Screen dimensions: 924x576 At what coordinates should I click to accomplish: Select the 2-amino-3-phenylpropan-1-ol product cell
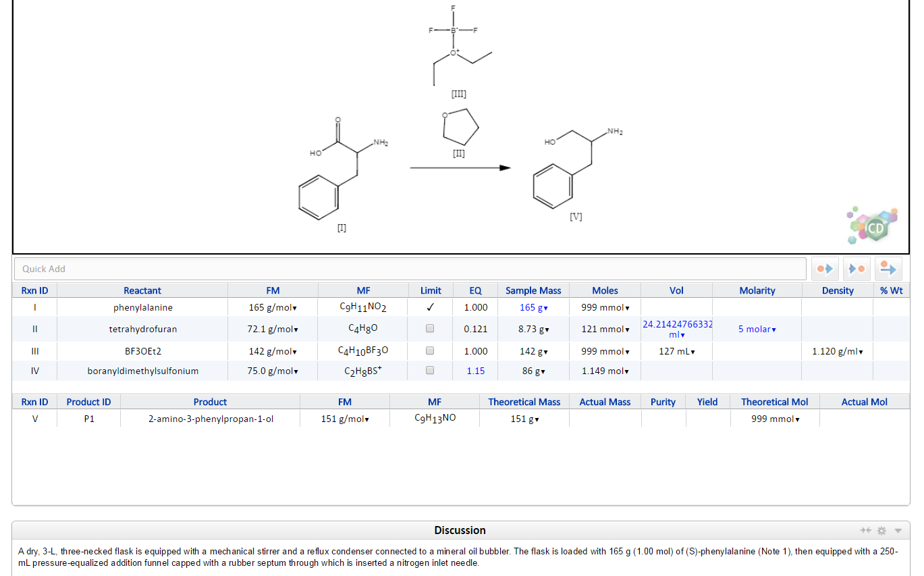210,419
